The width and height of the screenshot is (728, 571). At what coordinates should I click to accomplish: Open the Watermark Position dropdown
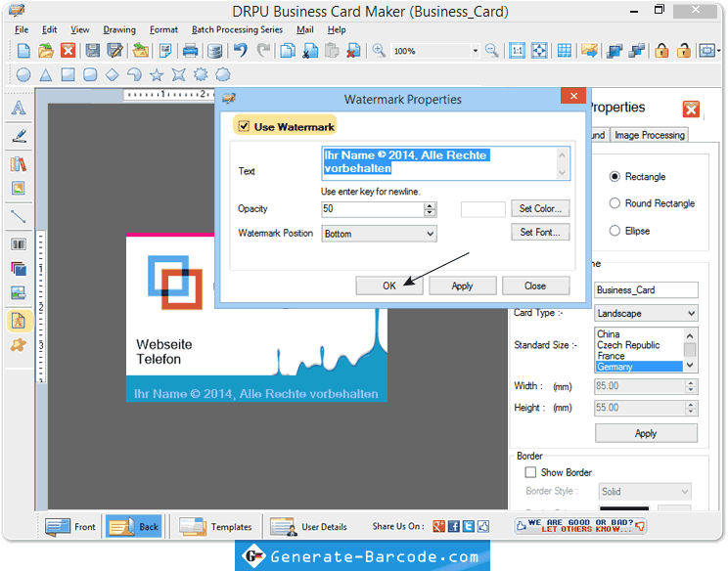(379, 234)
